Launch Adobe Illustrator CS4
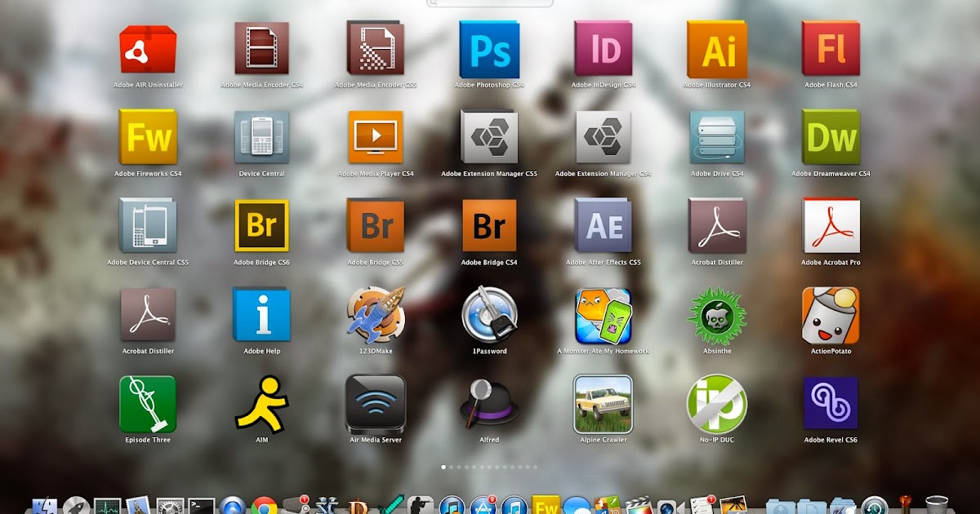The height and width of the screenshot is (514, 980). tap(717, 49)
